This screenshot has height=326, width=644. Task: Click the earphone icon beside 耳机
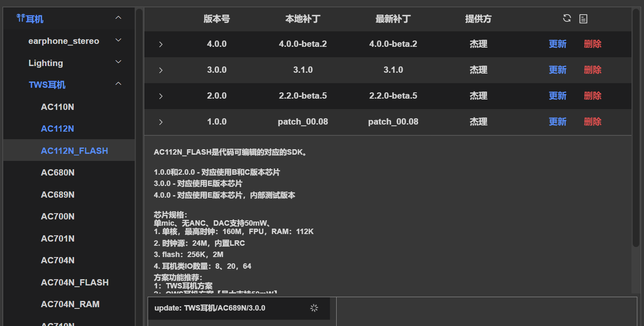[x=20, y=18]
